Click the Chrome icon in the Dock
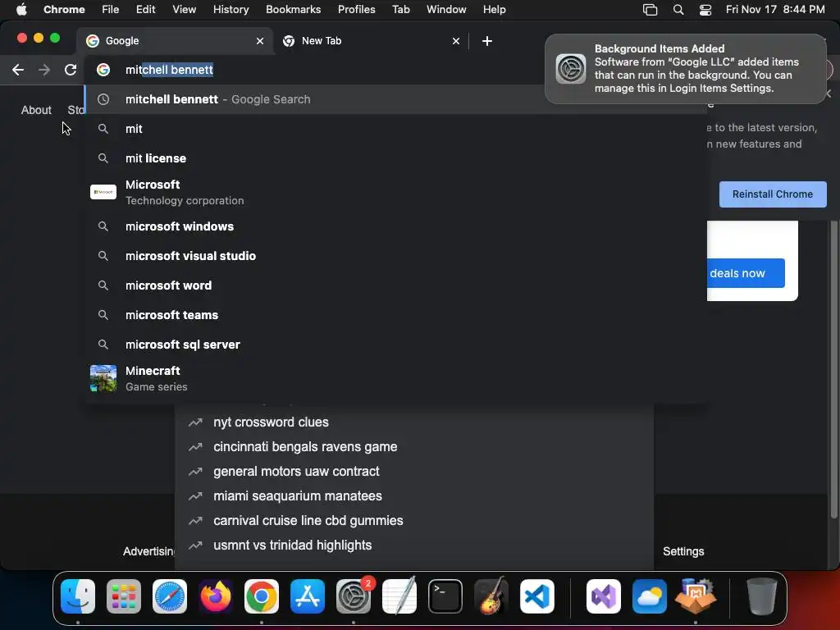 click(x=262, y=596)
